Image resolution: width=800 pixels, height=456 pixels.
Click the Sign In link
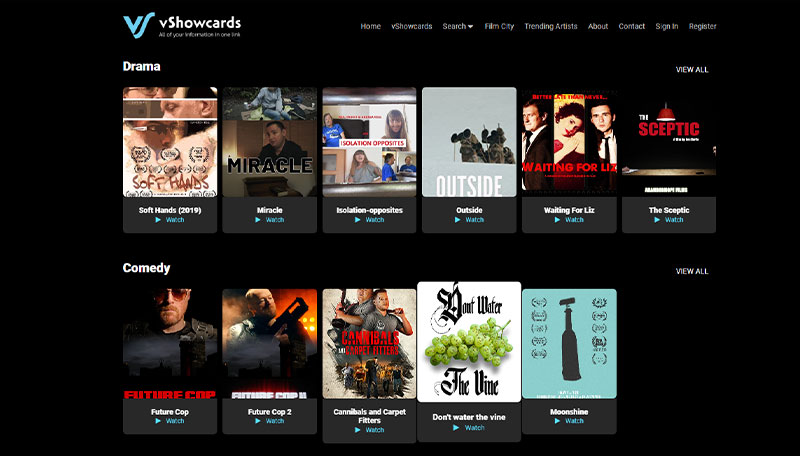pyautogui.click(x=667, y=26)
